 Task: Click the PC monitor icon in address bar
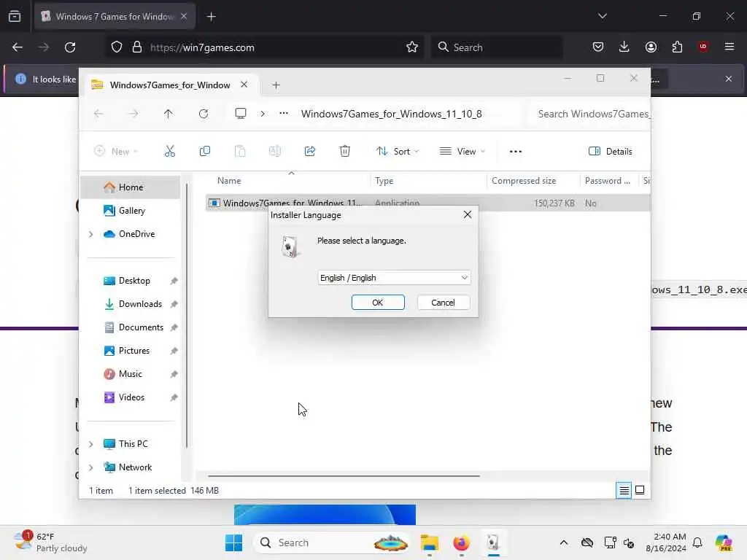tap(241, 113)
